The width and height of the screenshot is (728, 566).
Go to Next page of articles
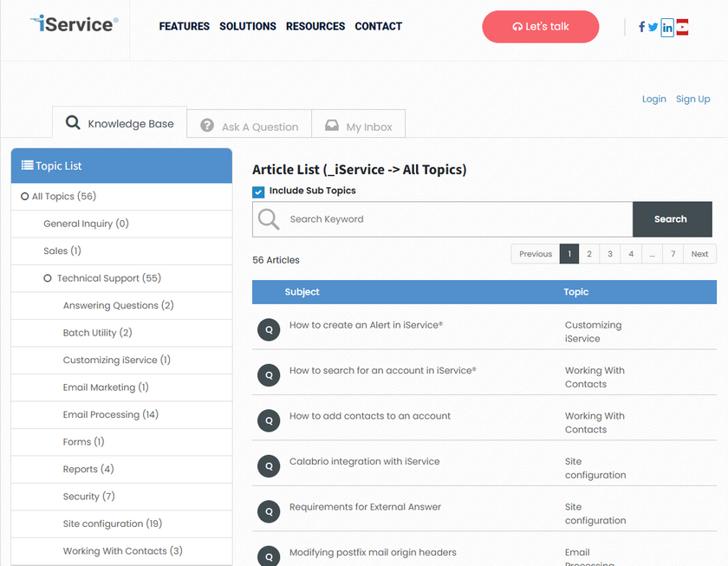(x=699, y=254)
